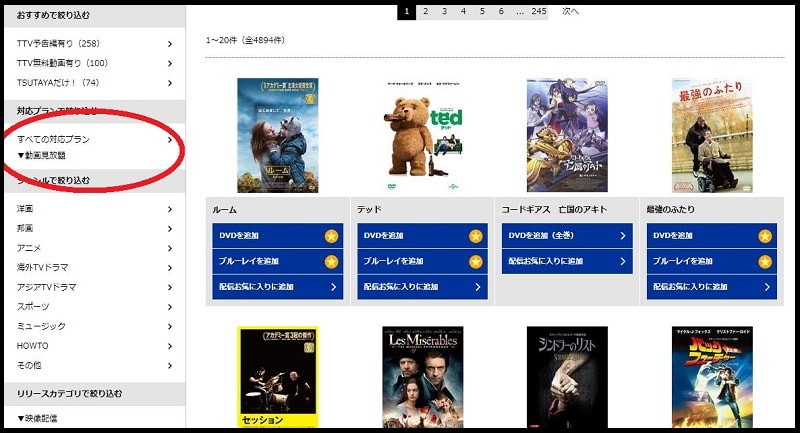Go to page 2 of results
Image resolution: width=800 pixels, height=433 pixels.
(x=426, y=11)
